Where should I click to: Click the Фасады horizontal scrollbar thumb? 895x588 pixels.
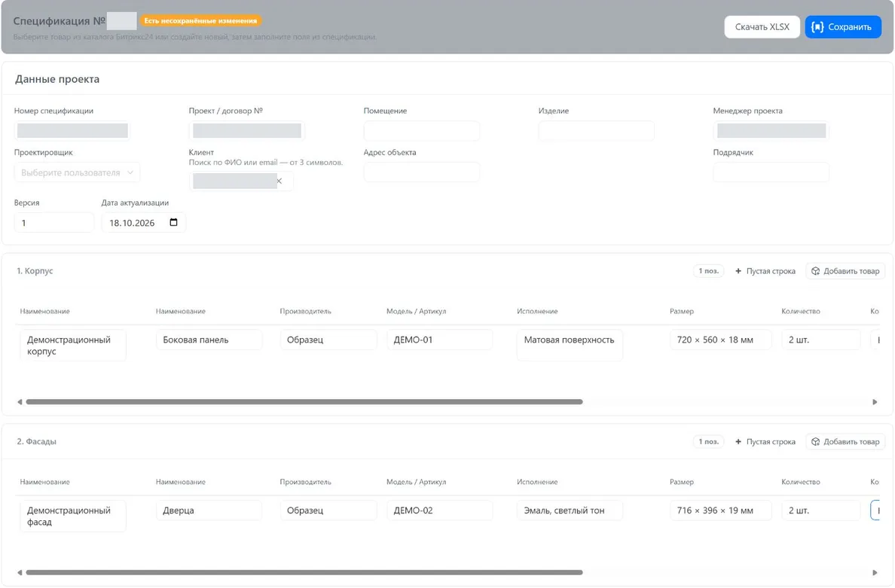pos(304,572)
